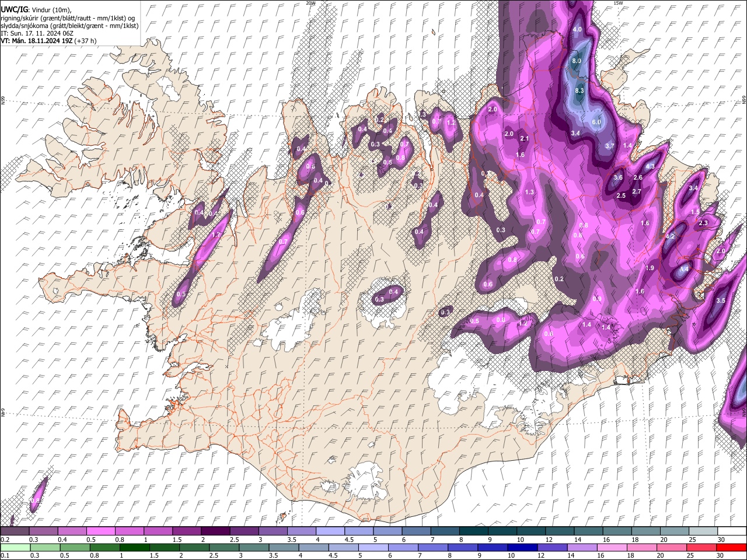Screen dimensions: 747x560
Task: Click the line starting "slydda/snjókoma" in header box
Action: 69,26
